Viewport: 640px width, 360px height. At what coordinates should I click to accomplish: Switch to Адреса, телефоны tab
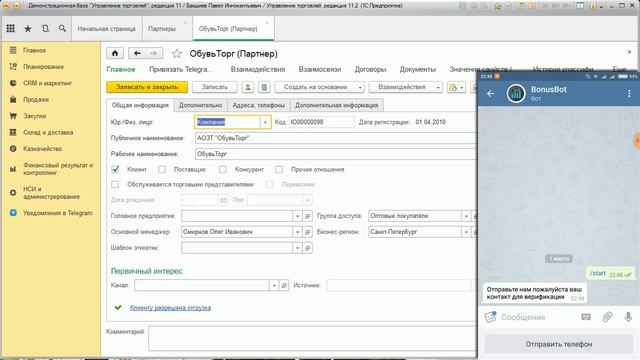[x=258, y=105]
